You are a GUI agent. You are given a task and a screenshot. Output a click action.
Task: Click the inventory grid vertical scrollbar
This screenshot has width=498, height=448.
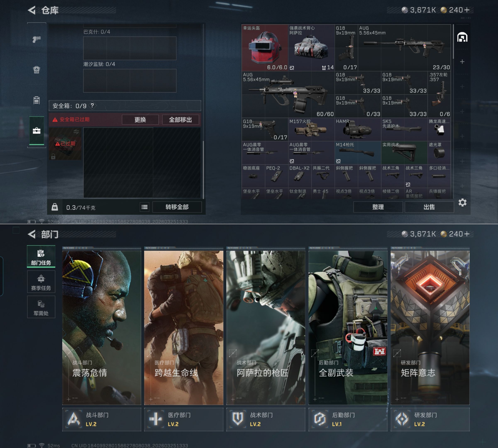pos(453,42)
